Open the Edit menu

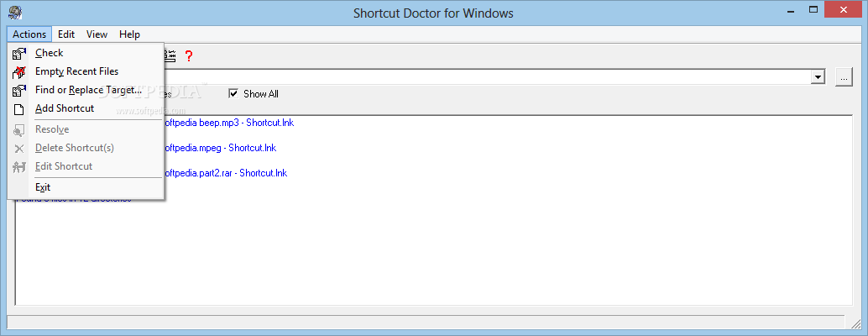click(66, 34)
